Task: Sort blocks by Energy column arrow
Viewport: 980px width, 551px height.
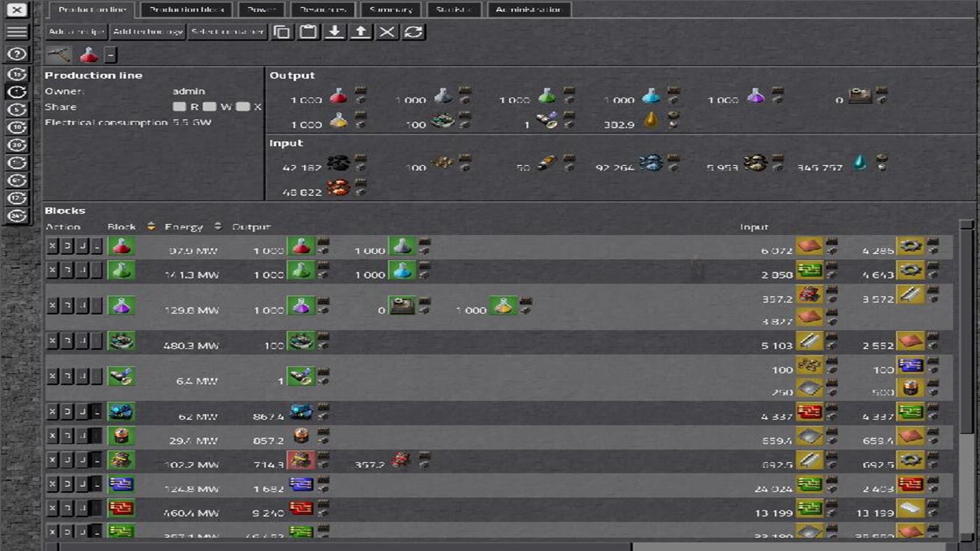Action: (x=218, y=226)
